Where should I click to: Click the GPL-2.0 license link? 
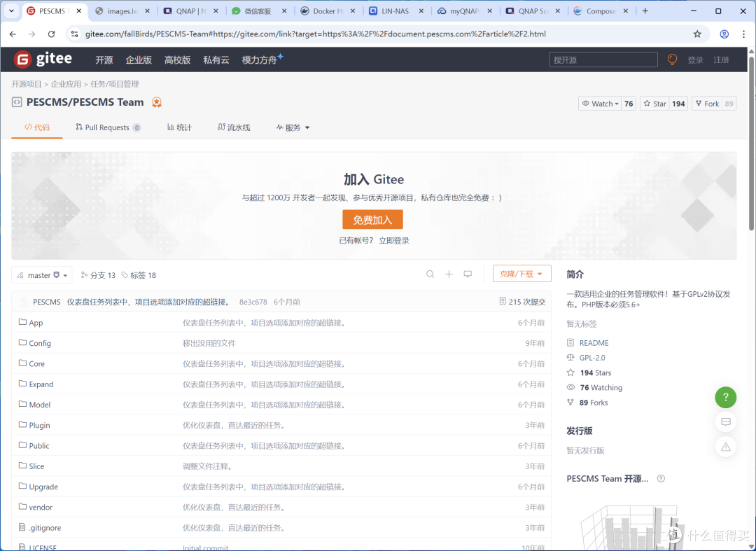592,358
